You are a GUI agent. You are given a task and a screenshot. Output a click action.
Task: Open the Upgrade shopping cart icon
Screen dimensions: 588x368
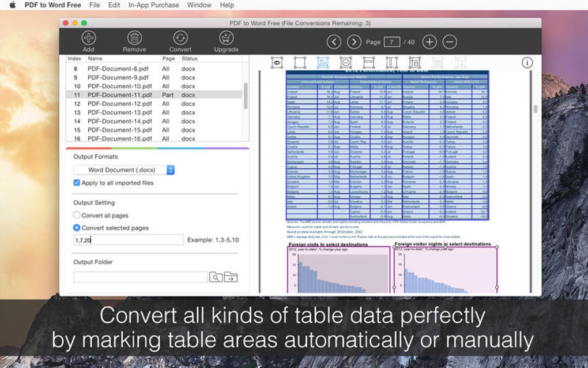pos(226,39)
